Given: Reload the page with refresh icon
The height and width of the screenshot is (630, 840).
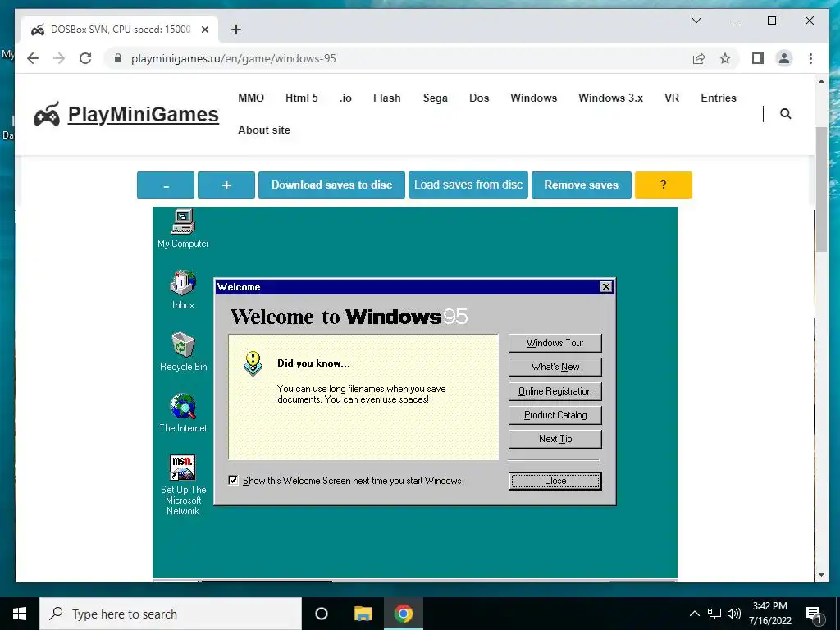Looking at the screenshot, I should click(85, 58).
